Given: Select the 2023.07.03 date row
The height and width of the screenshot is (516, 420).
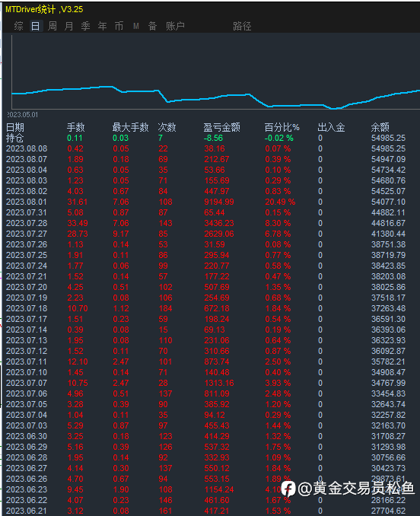Looking at the screenshot, I should click(27, 425).
